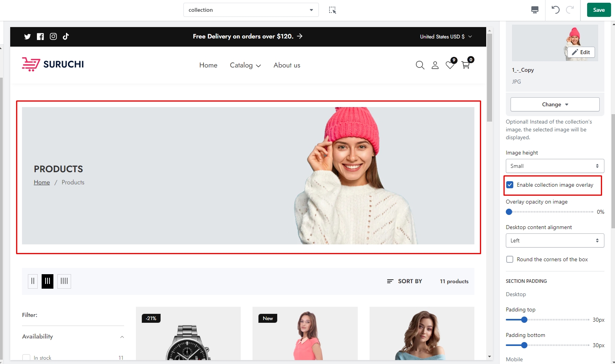Go to About us page
Viewport: 615px width, 364px height.
287,66
